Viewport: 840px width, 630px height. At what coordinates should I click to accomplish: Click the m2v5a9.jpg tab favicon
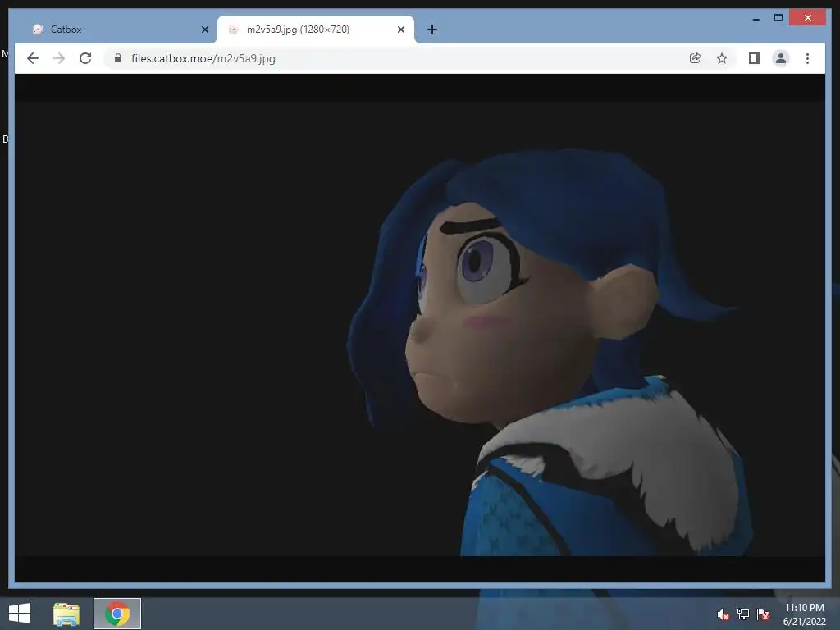tap(233, 30)
